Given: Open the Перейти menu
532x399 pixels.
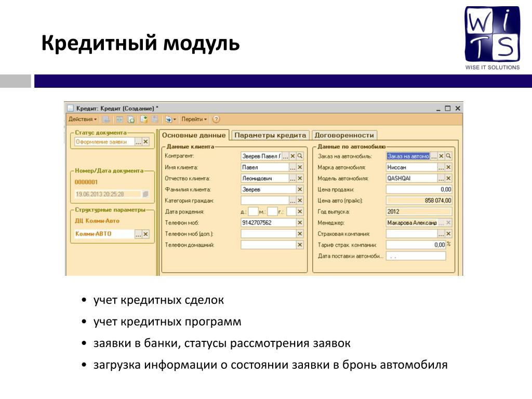Looking at the screenshot, I should (x=194, y=119).
